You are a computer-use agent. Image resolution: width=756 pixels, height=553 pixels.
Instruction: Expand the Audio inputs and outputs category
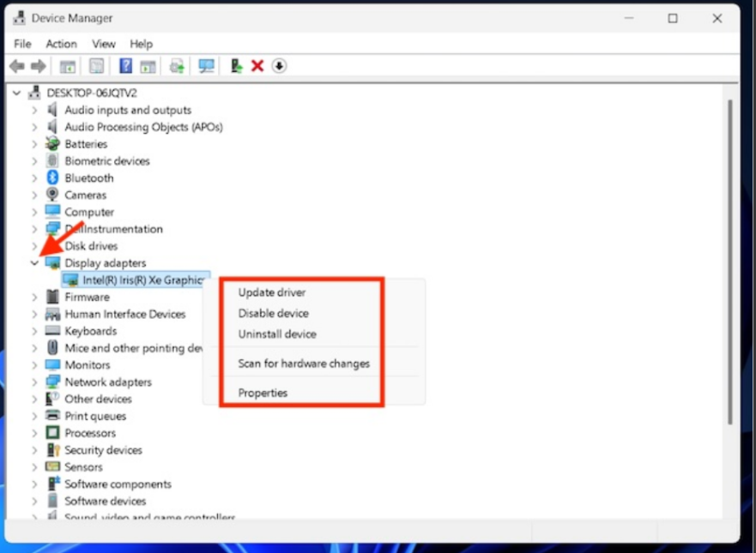click(x=34, y=111)
